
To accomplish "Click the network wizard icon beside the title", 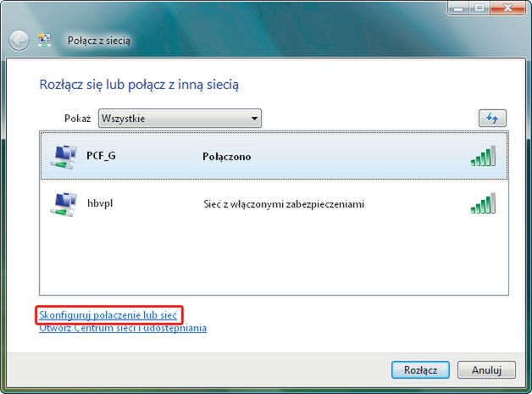I will tap(44, 41).
